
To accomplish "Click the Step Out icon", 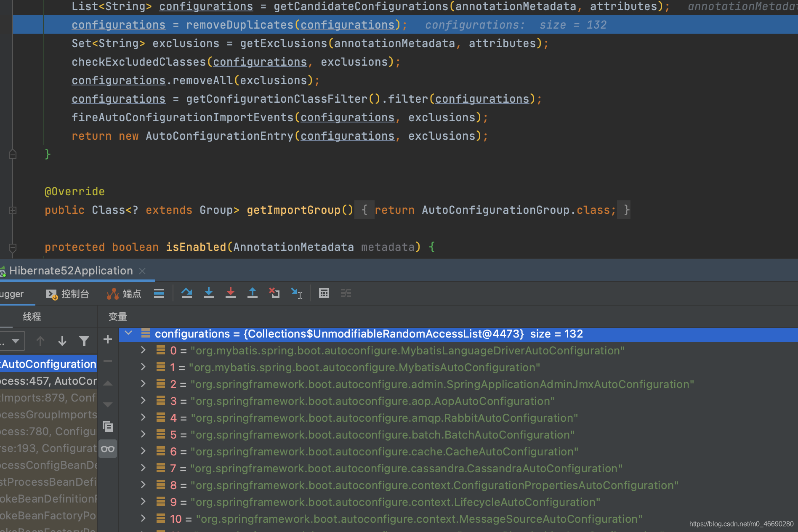I will tap(253, 293).
